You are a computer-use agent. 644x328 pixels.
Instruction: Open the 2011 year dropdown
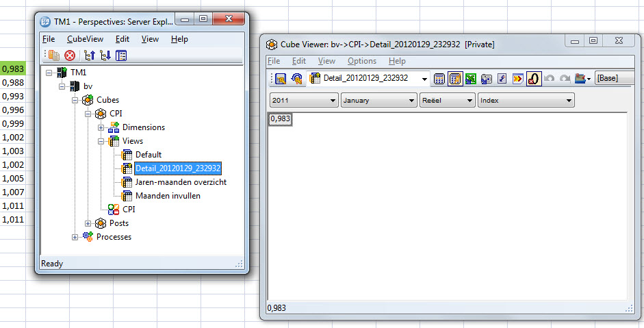(x=303, y=100)
